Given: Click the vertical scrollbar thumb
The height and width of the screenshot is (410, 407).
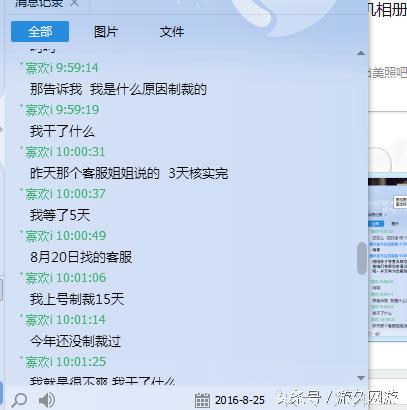Looking at the screenshot, I should pos(361,258).
